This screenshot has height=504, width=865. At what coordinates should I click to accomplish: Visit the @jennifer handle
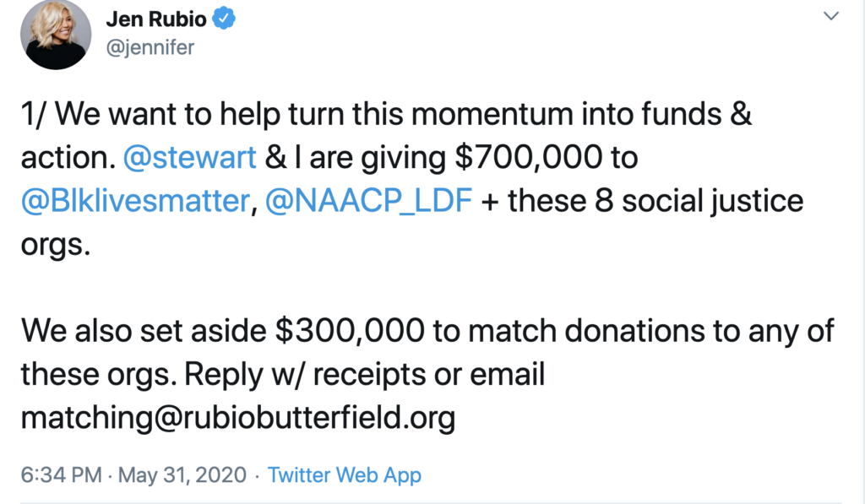pos(150,48)
